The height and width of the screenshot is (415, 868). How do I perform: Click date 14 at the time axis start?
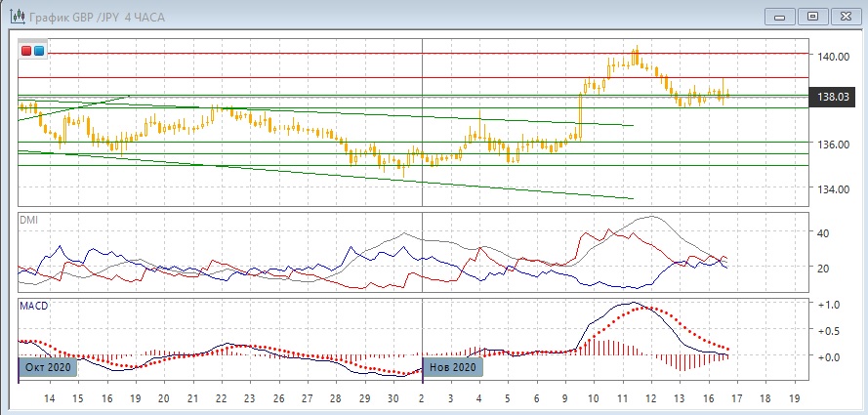pyautogui.click(x=49, y=399)
